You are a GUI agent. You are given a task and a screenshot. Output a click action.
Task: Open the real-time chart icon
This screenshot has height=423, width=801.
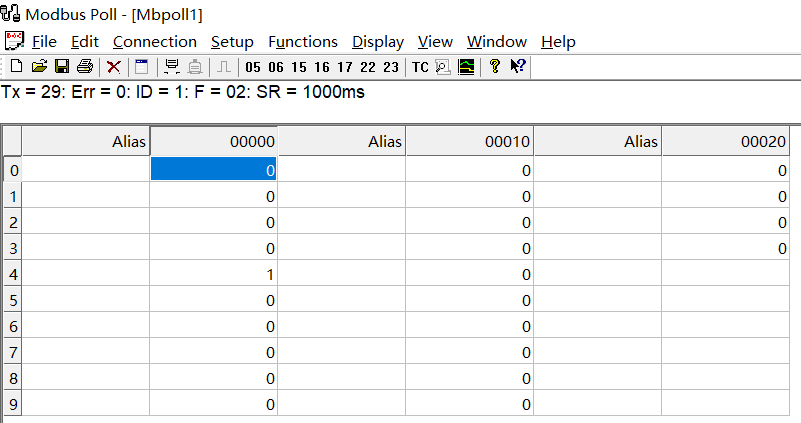pyautogui.click(x=467, y=67)
